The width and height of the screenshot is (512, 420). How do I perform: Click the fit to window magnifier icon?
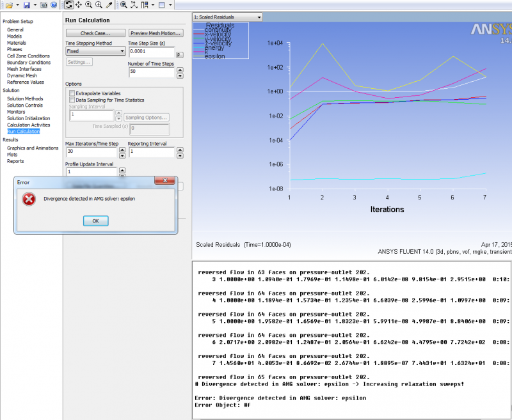click(x=123, y=5)
